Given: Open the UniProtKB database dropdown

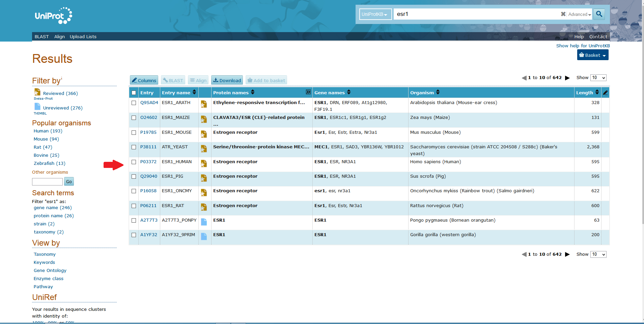Looking at the screenshot, I should tap(375, 14).
